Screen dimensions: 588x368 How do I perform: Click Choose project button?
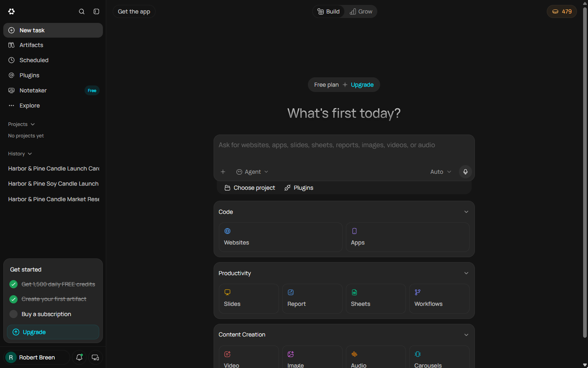(x=250, y=188)
